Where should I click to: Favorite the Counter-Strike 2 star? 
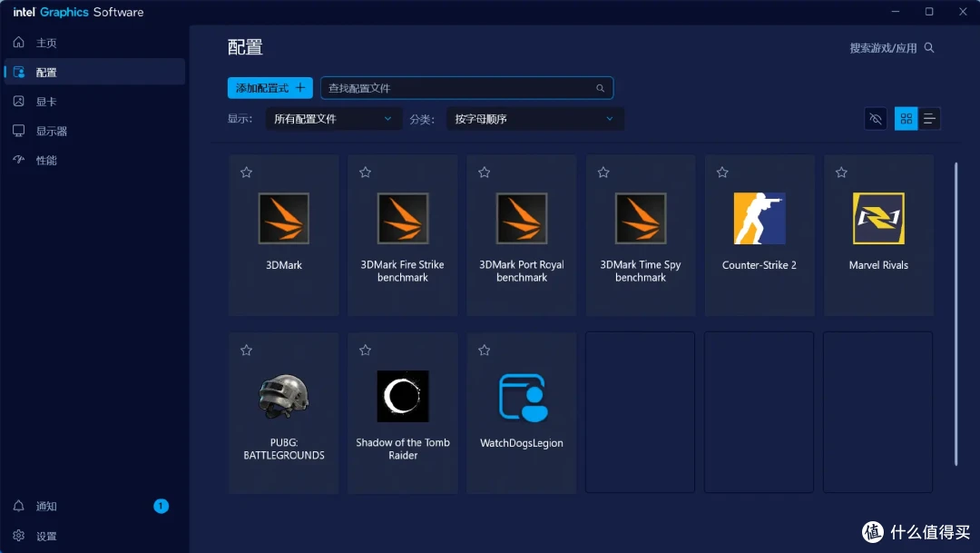pyautogui.click(x=722, y=172)
